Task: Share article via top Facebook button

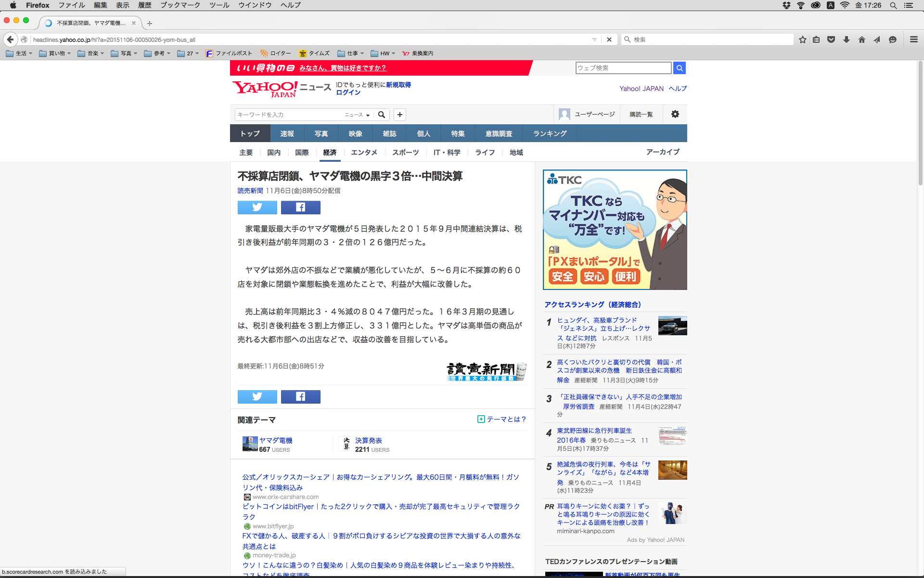Action: pos(300,207)
